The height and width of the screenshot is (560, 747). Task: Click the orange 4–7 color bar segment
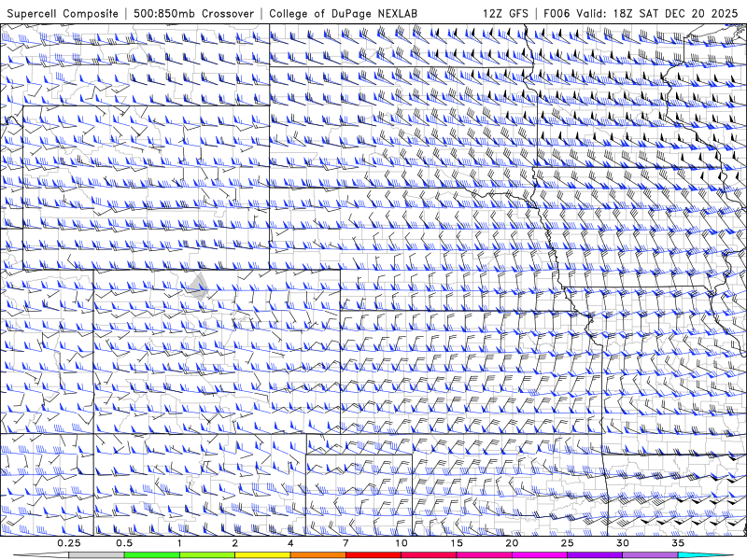point(317,555)
